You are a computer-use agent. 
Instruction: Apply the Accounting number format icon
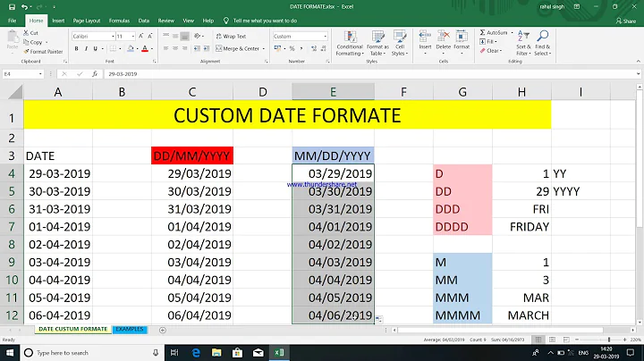(278, 48)
